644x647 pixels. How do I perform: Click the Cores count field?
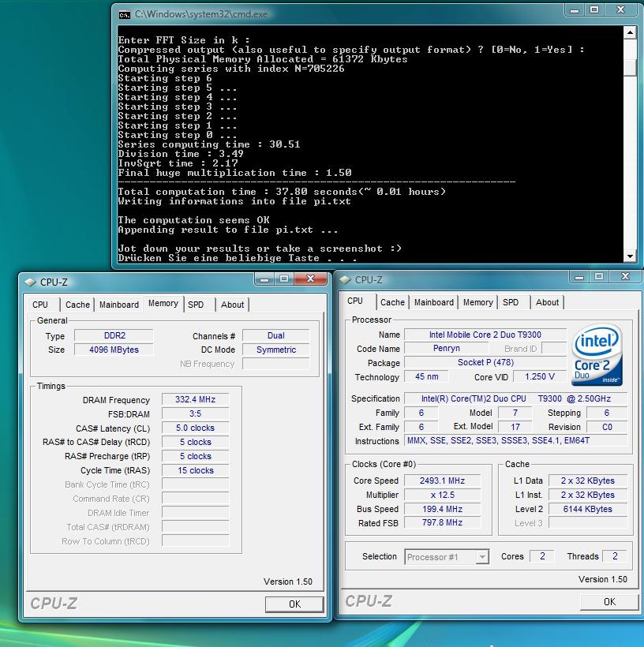(x=542, y=556)
